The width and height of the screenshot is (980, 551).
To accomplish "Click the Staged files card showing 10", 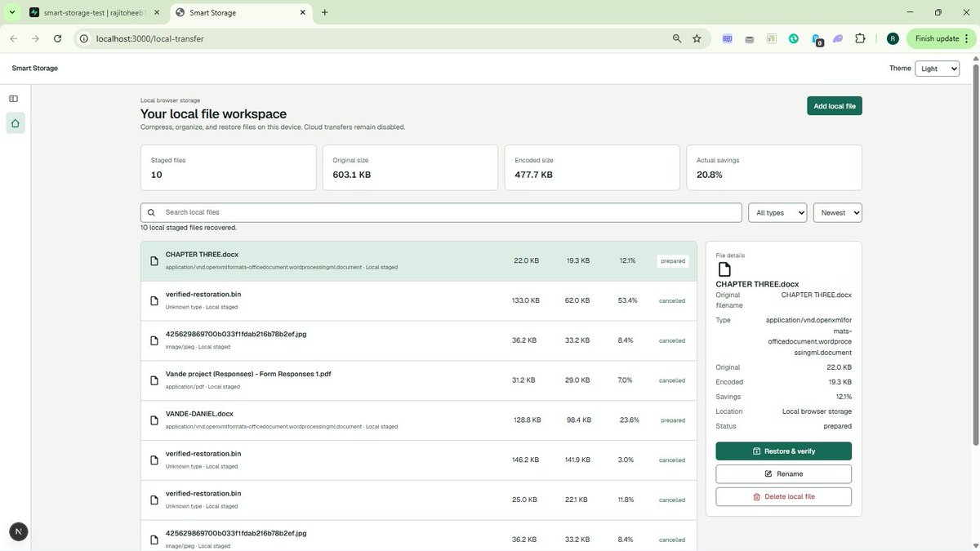I will (229, 168).
